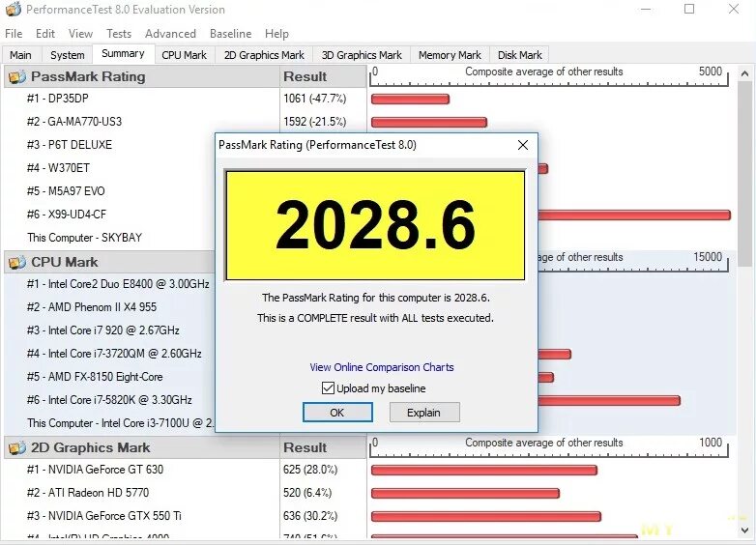The width and height of the screenshot is (756, 545).
Task: Open View Online Comparison Charts link
Action: (x=381, y=367)
